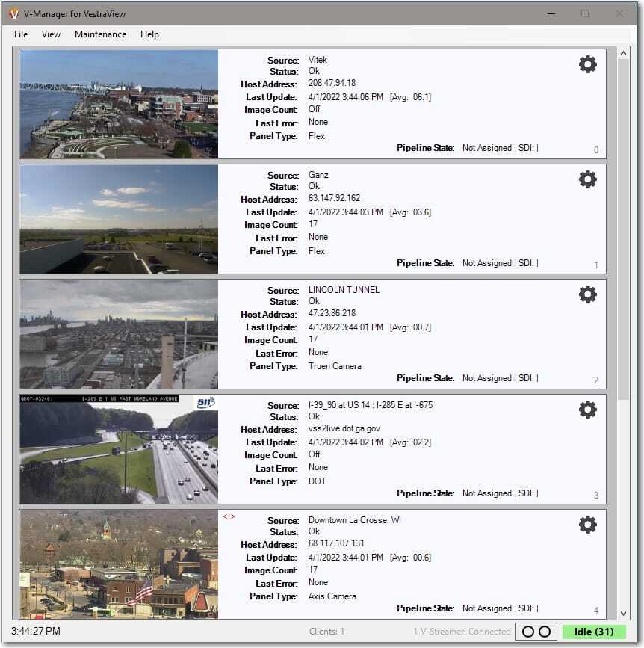Click the red code marker on La Crosse panel

point(229,516)
